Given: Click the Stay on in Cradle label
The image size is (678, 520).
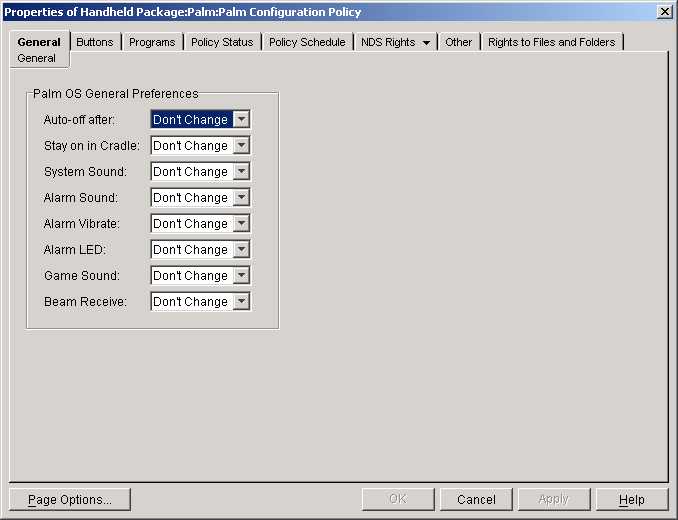Looking at the screenshot, I should click(x=92, y=146).
